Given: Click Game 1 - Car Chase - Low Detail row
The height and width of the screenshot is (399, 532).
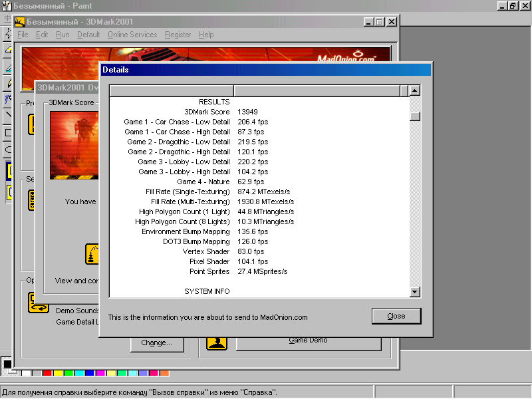Looking at the screenshot, I should (x=259, y=122).
